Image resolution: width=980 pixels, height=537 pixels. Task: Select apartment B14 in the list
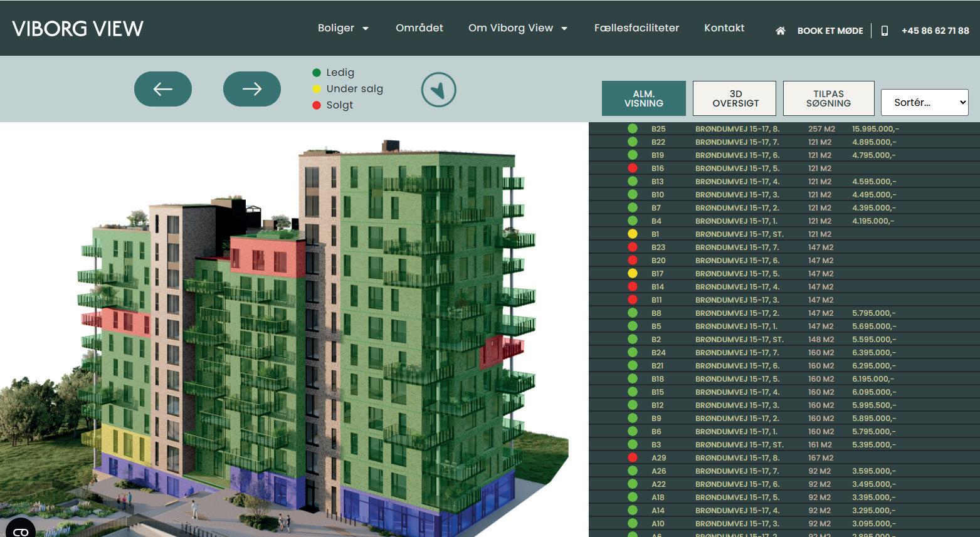coord(784,286)
